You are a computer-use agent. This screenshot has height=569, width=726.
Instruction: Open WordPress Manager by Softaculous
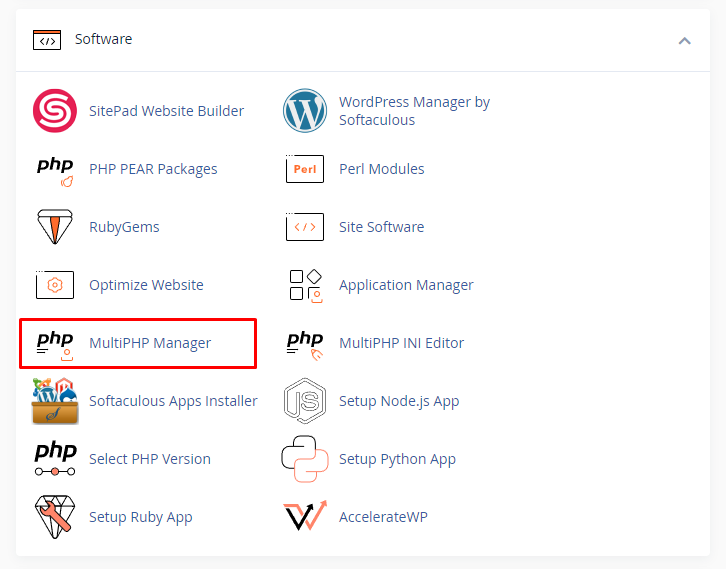point(414,111)
